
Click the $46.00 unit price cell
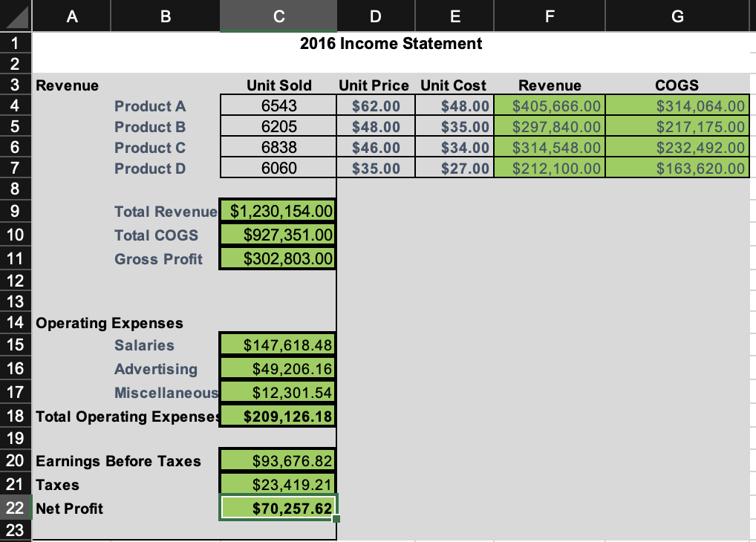pyautogui.click(x=376, y=147)
